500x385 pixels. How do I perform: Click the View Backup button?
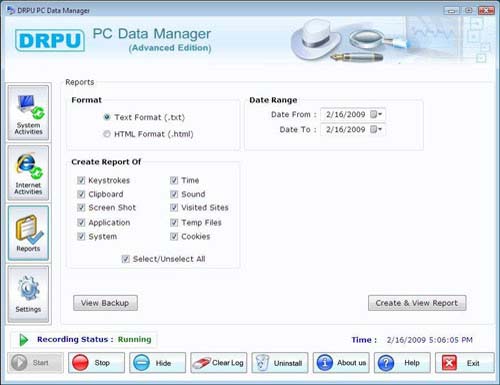(x=105, y=303)
